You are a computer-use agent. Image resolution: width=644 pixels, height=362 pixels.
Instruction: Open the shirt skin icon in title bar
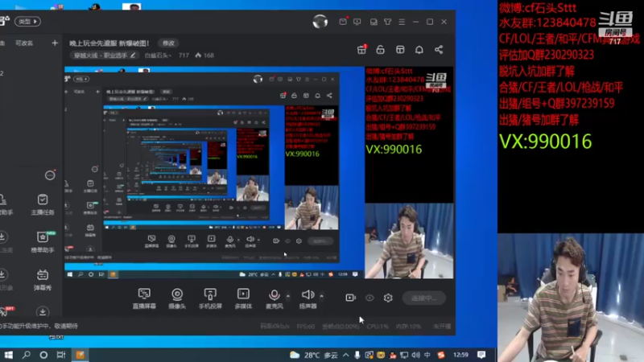[x=387, y=22]
